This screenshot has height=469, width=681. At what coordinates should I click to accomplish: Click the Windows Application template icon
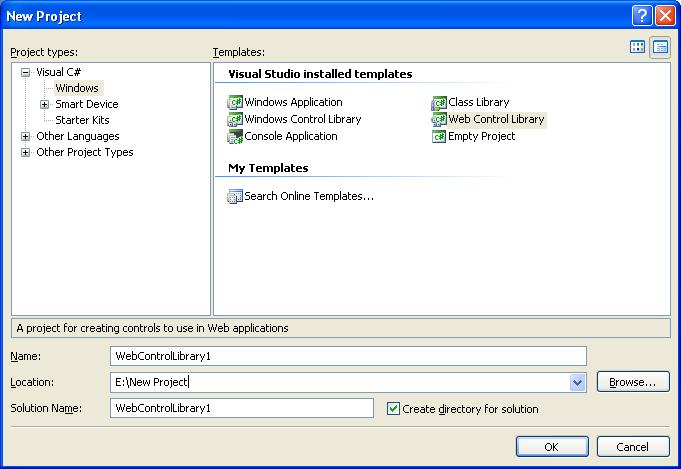click(x=235, y=102)
